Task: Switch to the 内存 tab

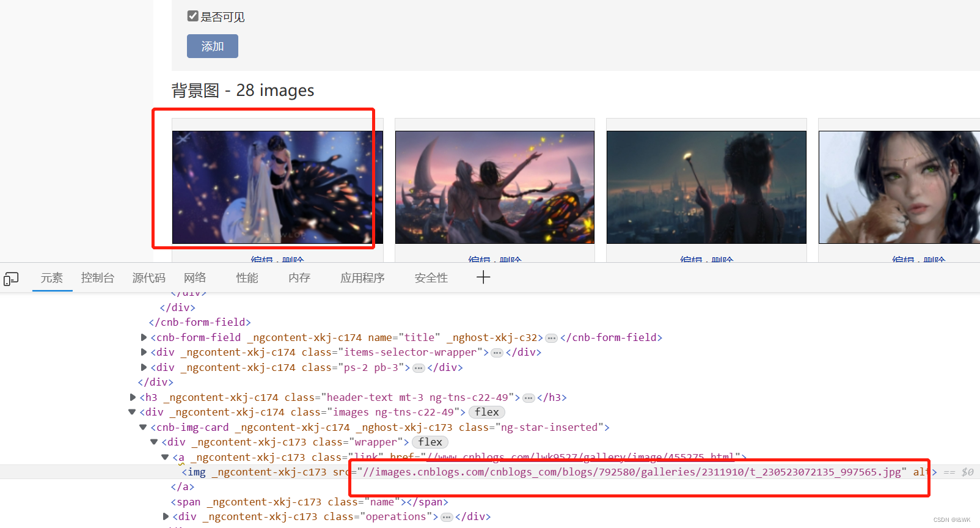Action: [299, 278]
